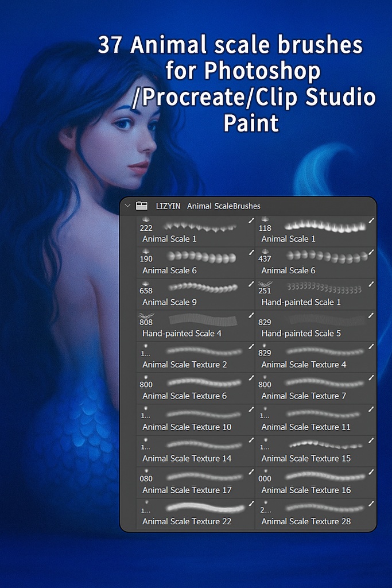392x588 pixels.
Task: Click size value 000 of Texture 16
Action: pyautogui.click(x=265, y=479)
